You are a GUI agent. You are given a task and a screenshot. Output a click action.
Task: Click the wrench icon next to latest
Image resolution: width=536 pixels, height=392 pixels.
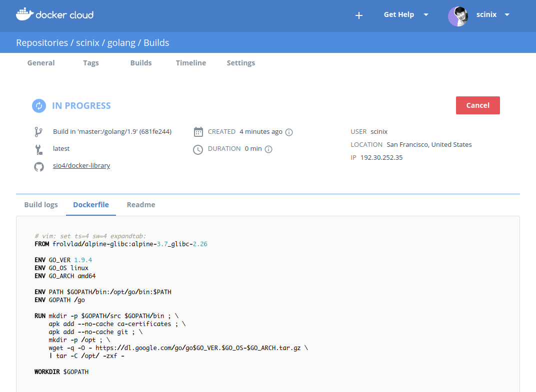[38, 149]
